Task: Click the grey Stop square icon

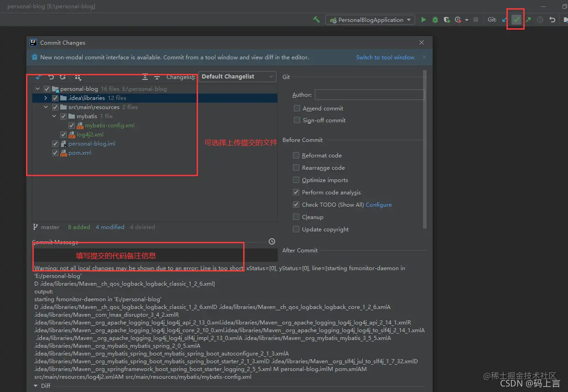Action: pos(476,20)
